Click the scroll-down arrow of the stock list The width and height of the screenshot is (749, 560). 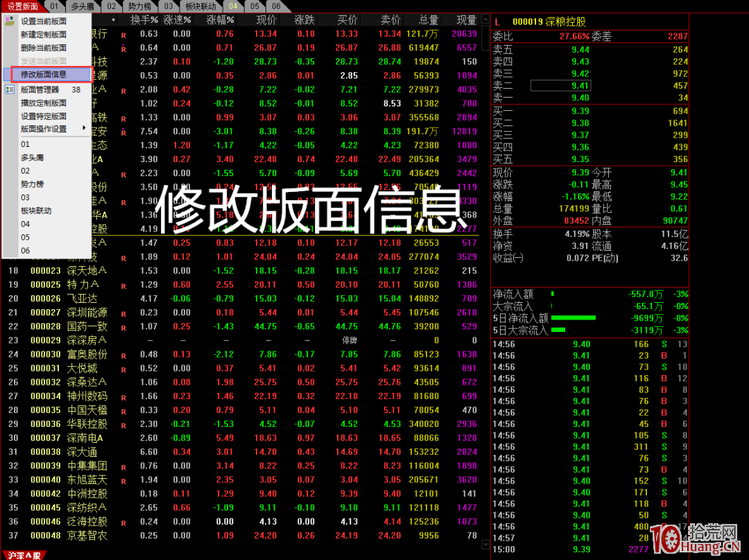[x=485, y=544]
